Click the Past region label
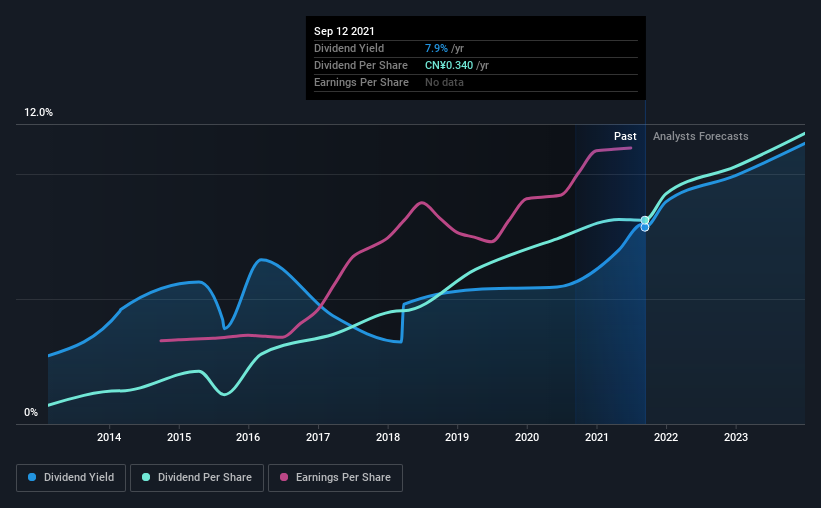Screen dimensions: 821x508 [625, 136]
